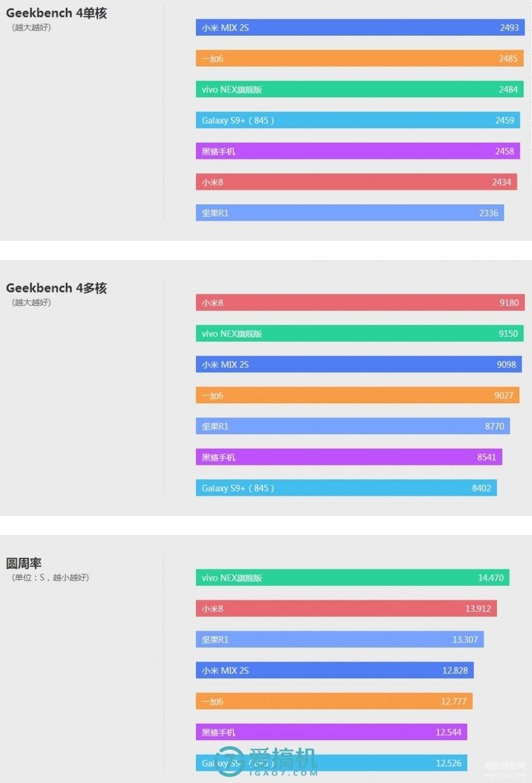Click the 黑鲨手机 bar with score 8541
The height and width of the screenshot is (783, 532).
[349, 457]
